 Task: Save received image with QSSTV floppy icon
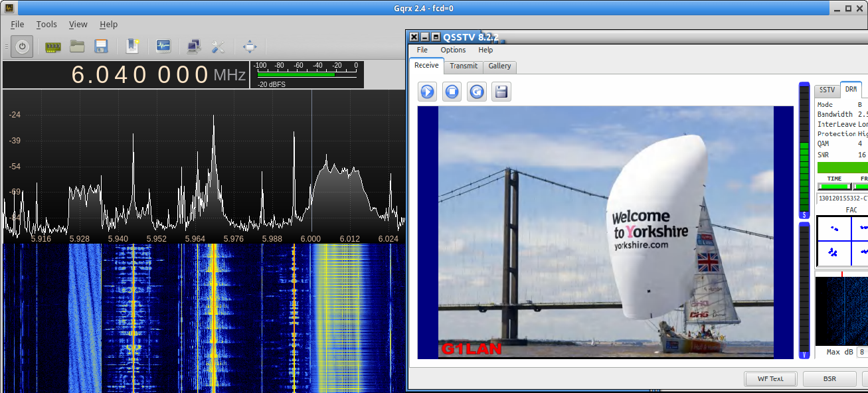[x=501, y=92]
